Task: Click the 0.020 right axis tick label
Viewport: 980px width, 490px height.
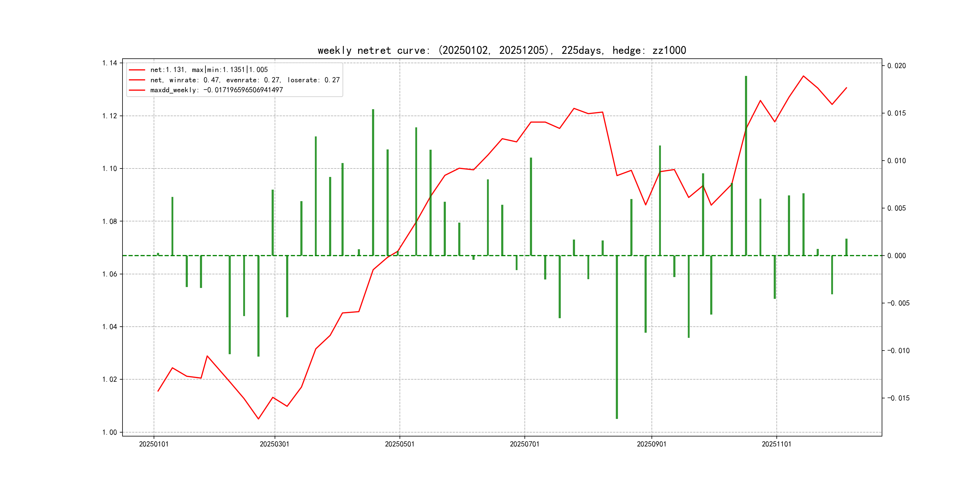Action: point(896,66)
